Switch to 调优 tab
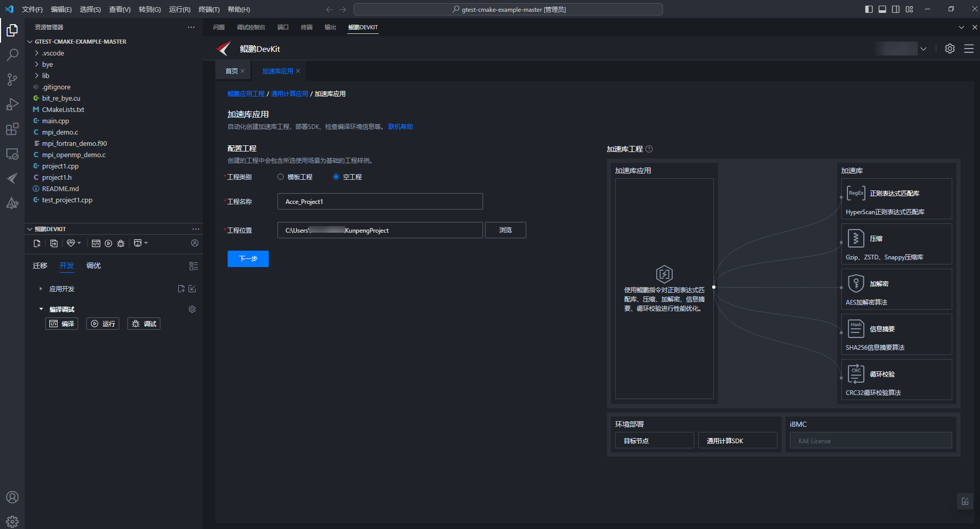Image resolution: width=980 pixels, height=529 pixels. coord(94,266)
